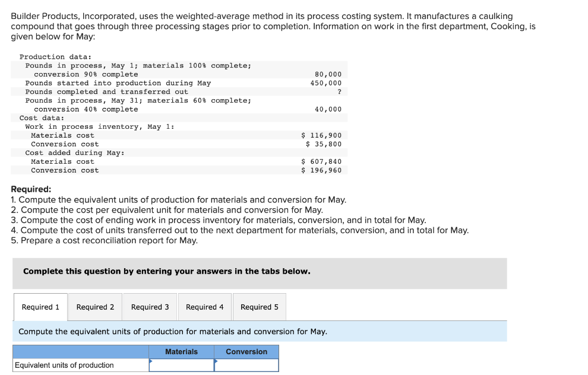Switch to the Required 2 tab
588x375 pixels.
tap(94, 307)
